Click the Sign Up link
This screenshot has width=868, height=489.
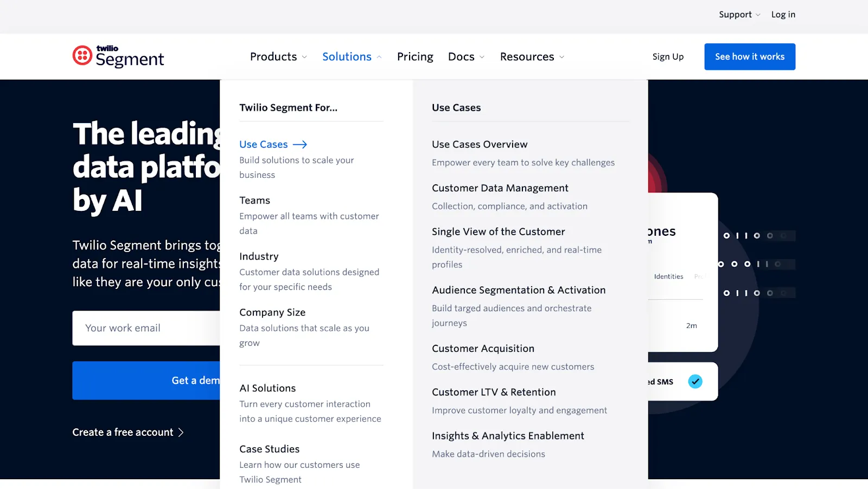(668, 56)
